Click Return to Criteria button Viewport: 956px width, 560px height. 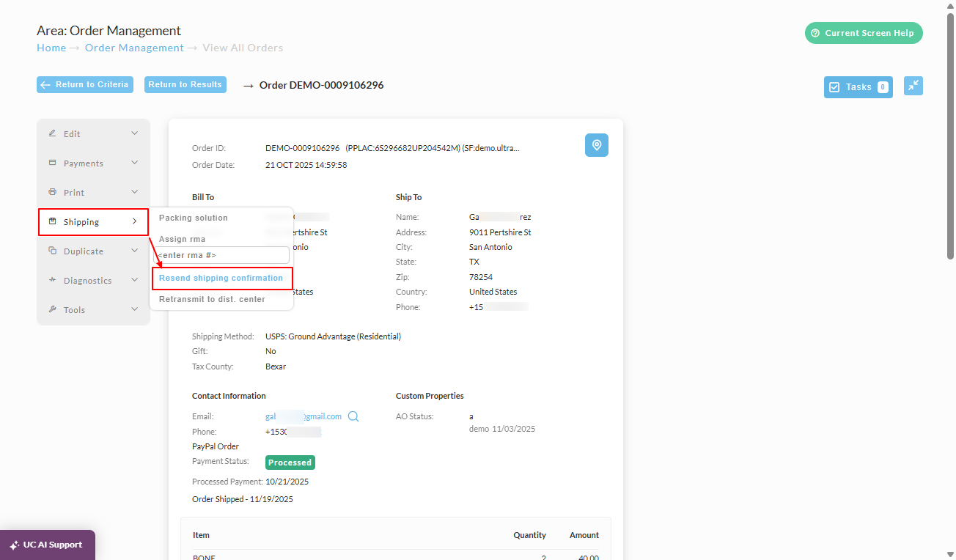(x=85, y=84)
